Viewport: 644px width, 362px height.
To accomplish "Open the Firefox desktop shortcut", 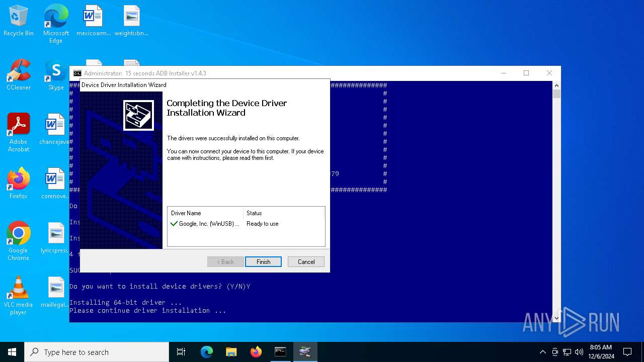I will (x=19, y=184).
